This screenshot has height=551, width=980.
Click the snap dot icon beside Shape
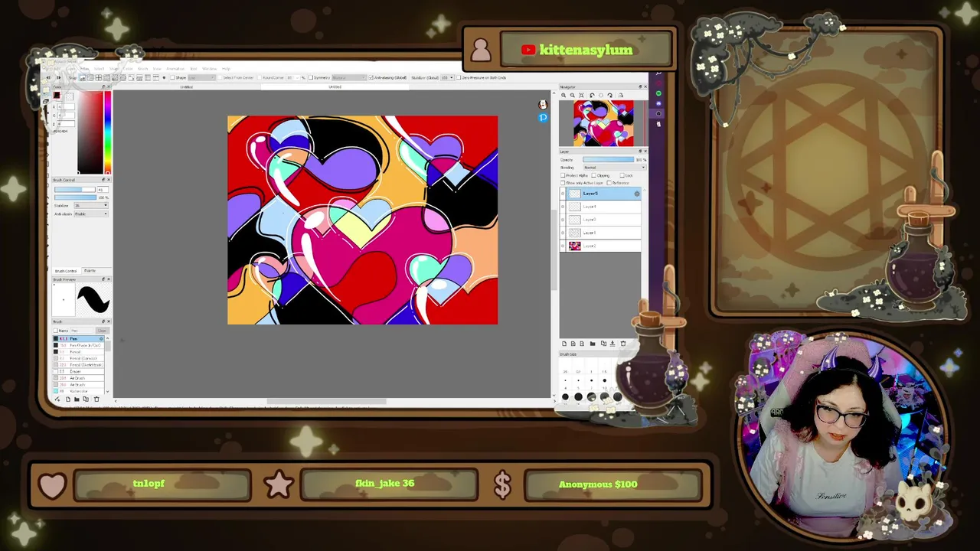(164, 78)
